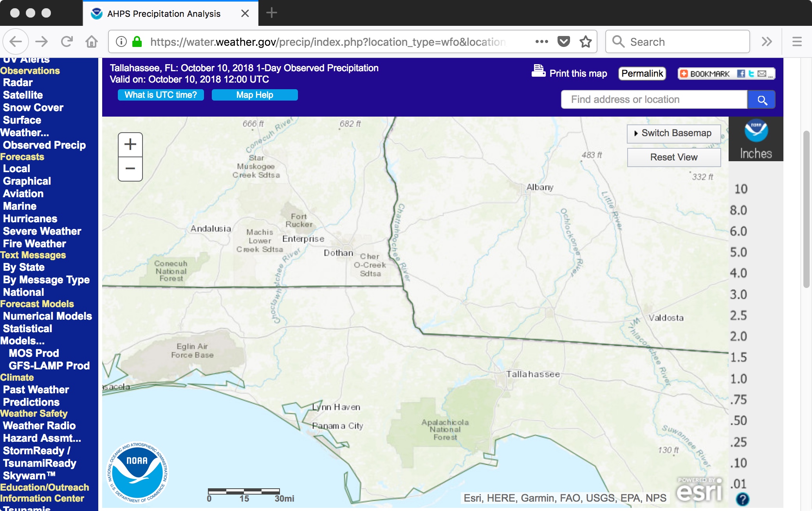This screenshot has width=812, height=511.
Task: Click What is UTC time? button
Action: click(x=161, y=95)
